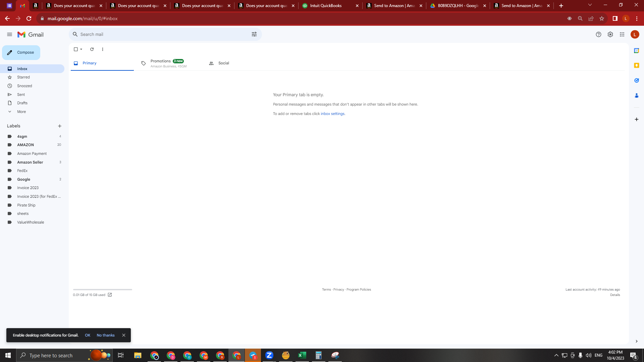Image resolution: width=644 pixels, height=362 pixels.
Task: Decline notifications with No thanks
Action: (x=106, y=335)
